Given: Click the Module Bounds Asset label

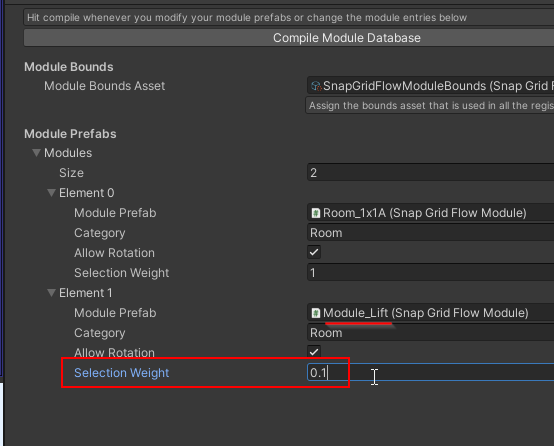Looking at the screenshot, I should [x=105, y=86].
